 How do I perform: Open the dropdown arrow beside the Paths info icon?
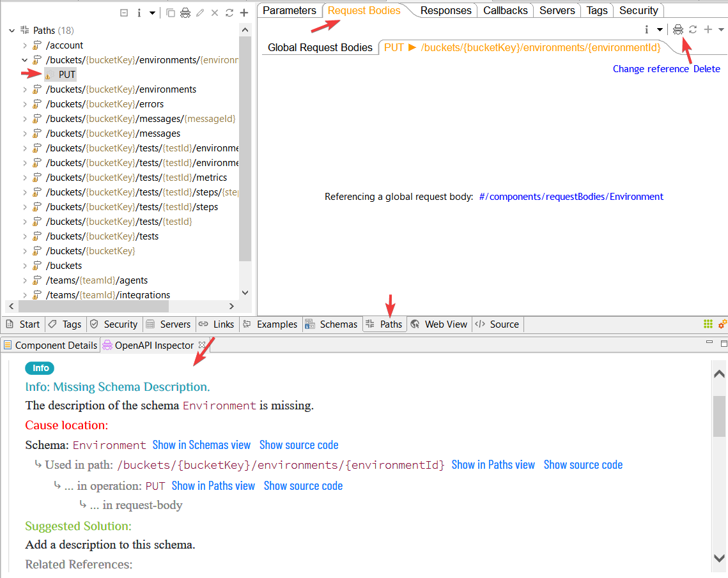click(x=152, y=13)
